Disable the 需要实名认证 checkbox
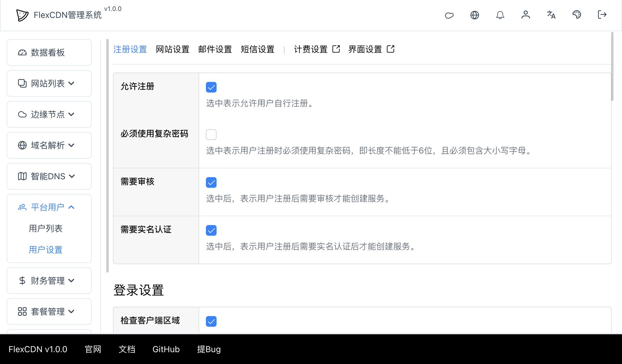This screenshot has width=622, height=364. coord(211,231)
